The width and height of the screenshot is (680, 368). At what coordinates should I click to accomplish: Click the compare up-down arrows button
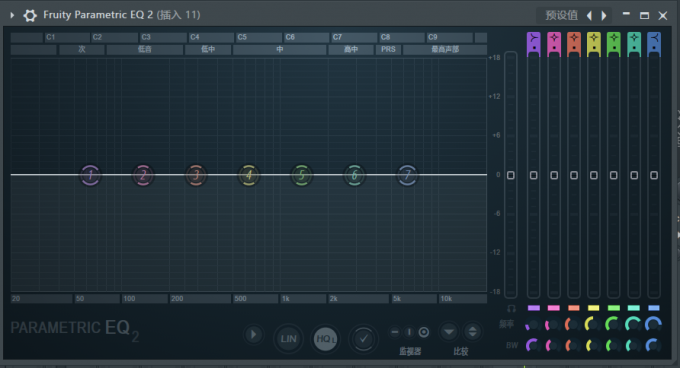point(472,332)
